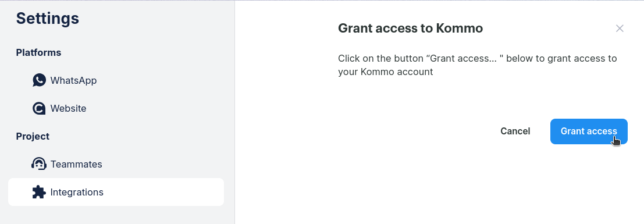
Task: Click the Website chat icon
Action: [39, 108]
